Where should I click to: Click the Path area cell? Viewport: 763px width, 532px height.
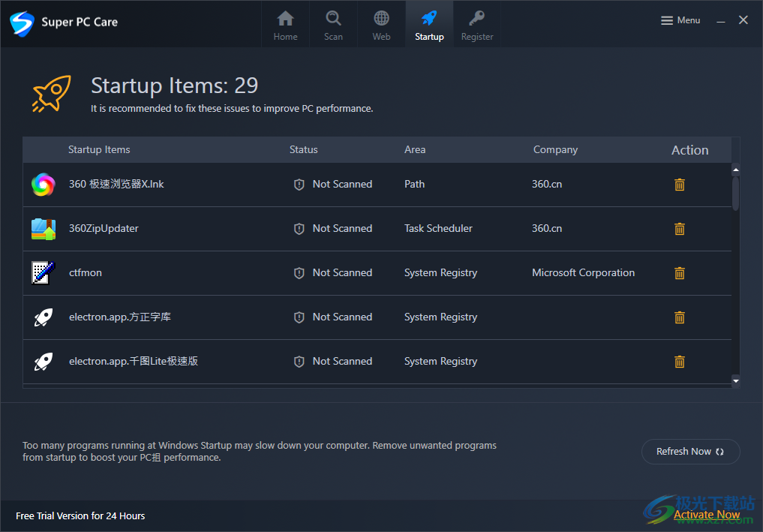coord(414,184)
